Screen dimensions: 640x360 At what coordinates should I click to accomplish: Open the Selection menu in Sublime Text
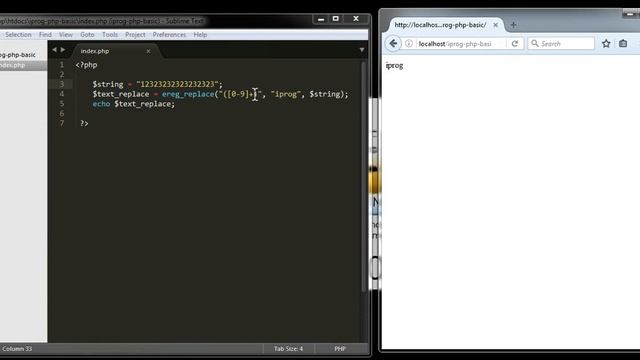pos(18,35)
